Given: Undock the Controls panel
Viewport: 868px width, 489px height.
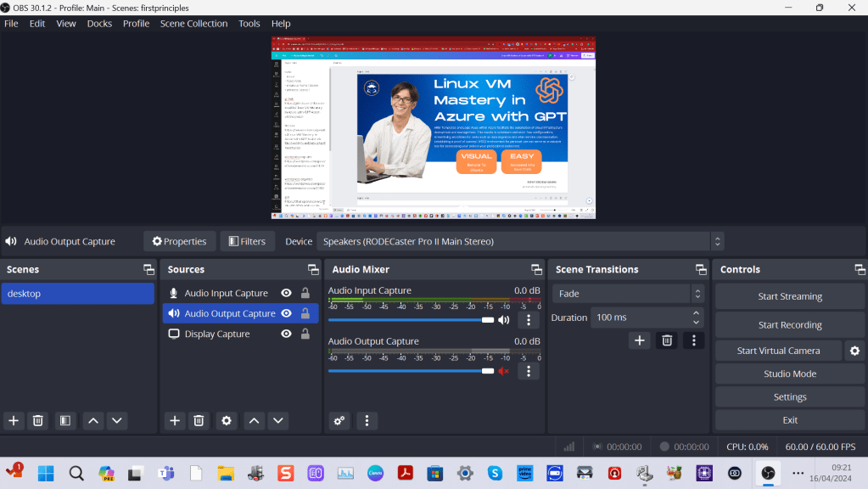Looking at the screenshot, I should tap(860, 270).
